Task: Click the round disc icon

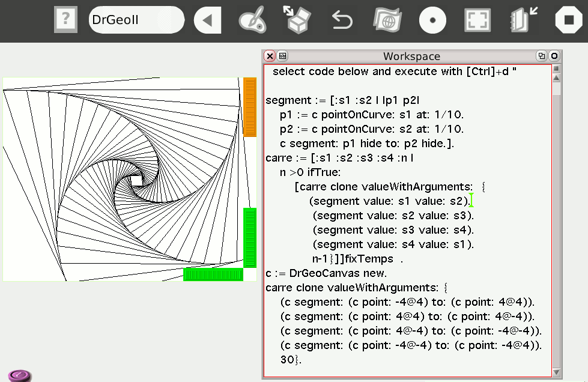Action: pyautogui.click(x=432, y=20)
